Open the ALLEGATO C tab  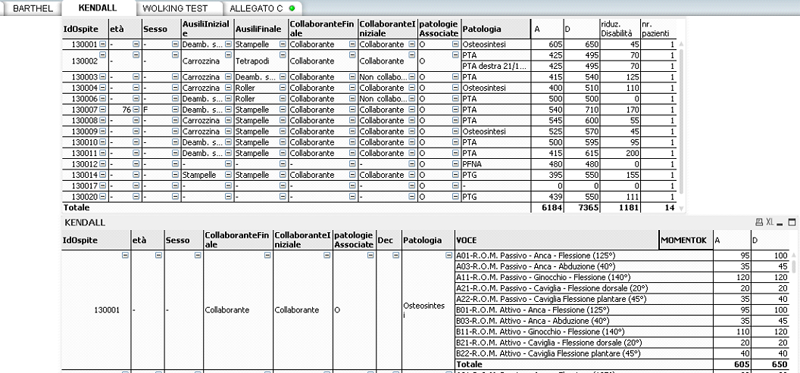click(x=263, y=9)
